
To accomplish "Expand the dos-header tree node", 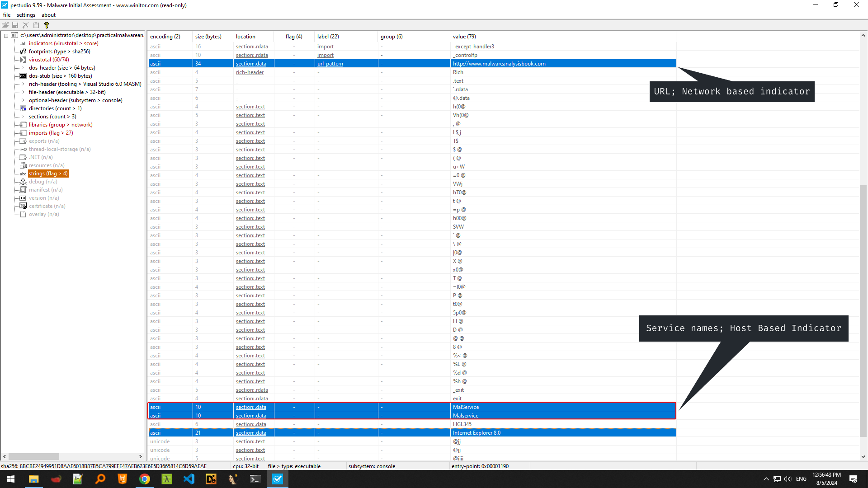I will (23, 68).
